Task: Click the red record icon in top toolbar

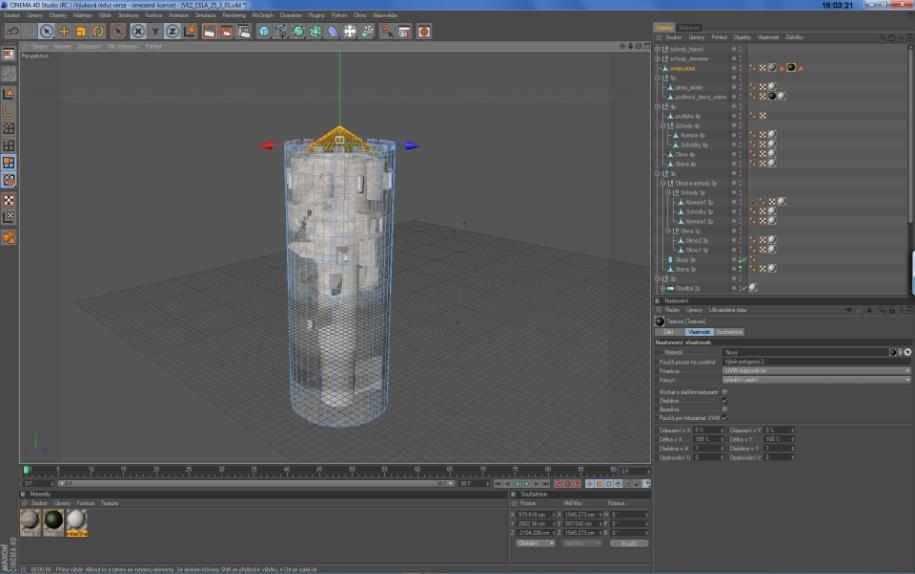Action: click(x=424, y=32)
